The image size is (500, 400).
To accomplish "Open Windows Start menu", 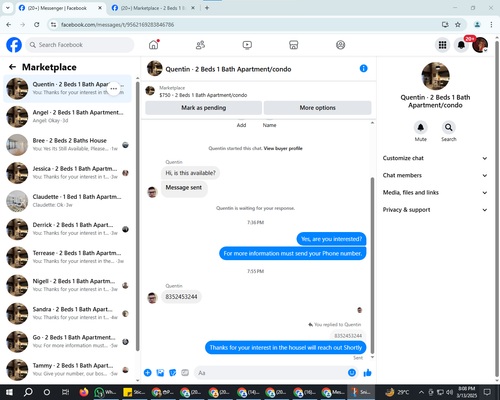I will tap(9, 392).
